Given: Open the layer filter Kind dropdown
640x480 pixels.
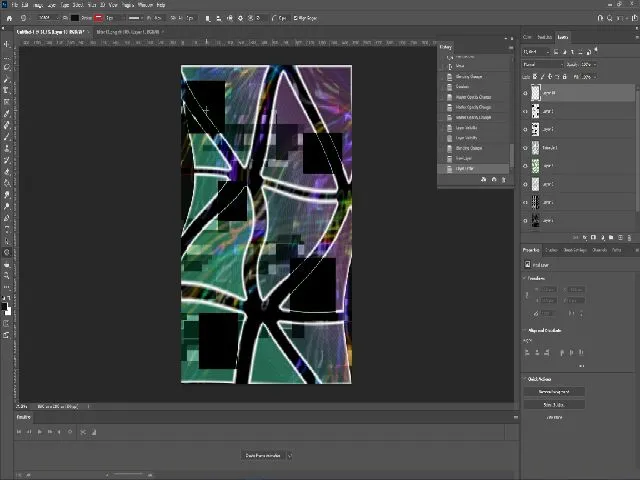Looking at the screenshot, I should (537, 52).
